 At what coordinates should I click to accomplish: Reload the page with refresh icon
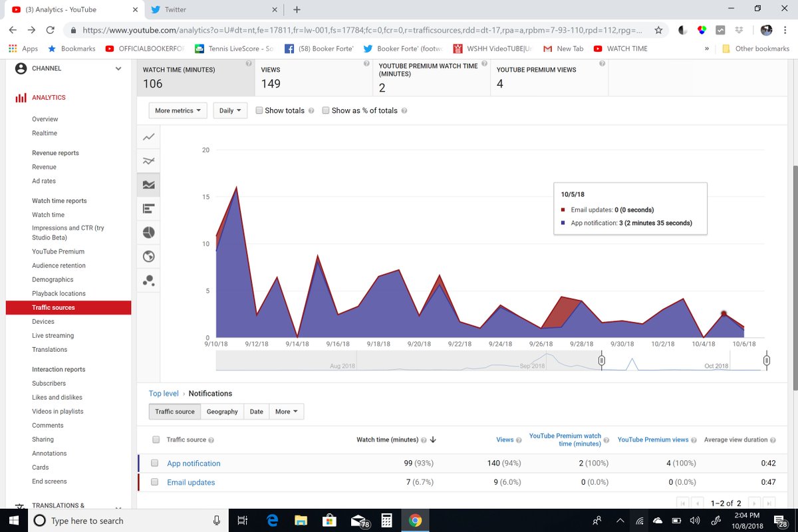[x=50, y=30]
